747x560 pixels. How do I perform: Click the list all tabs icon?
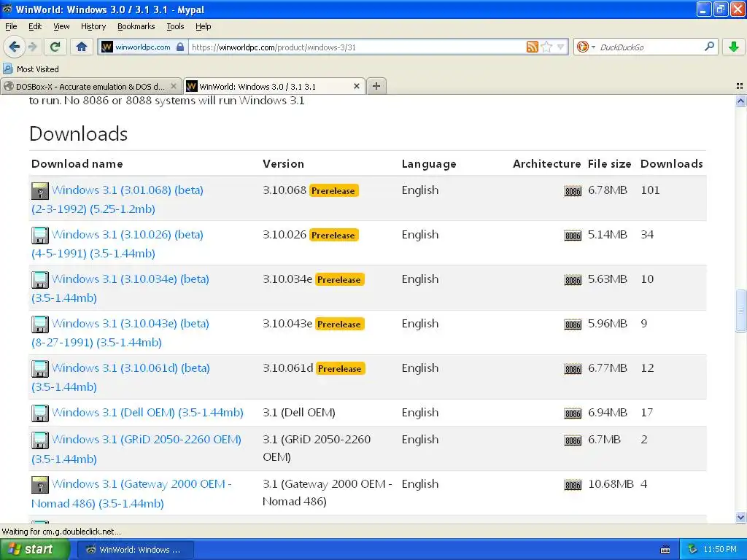[x=740, y=86]
